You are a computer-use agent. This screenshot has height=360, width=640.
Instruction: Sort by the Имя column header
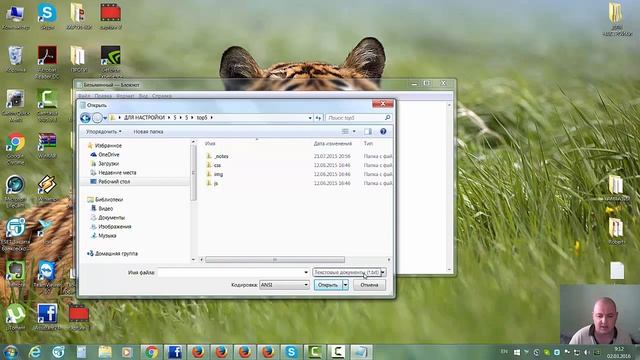coord(210,144)
